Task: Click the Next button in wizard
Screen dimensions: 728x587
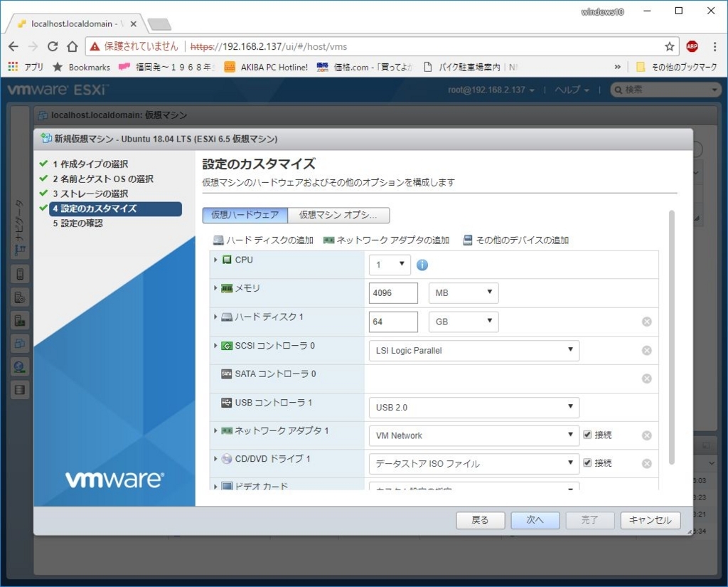Action: click(x=535, y=520)
